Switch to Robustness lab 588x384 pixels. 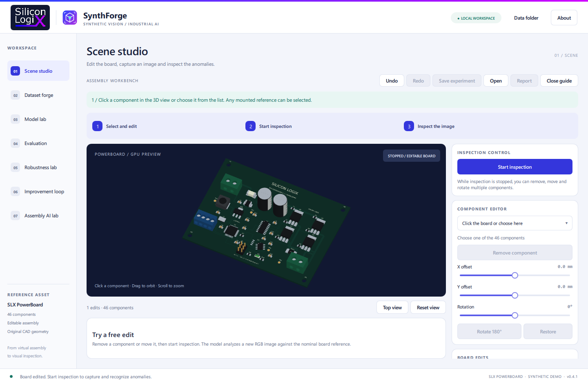pyautogui.click(x=38, y=167)
